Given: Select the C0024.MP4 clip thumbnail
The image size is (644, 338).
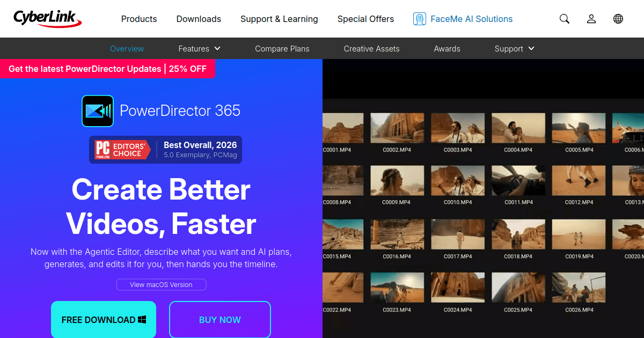Looking at the screenshot, I should coord(458,288).
